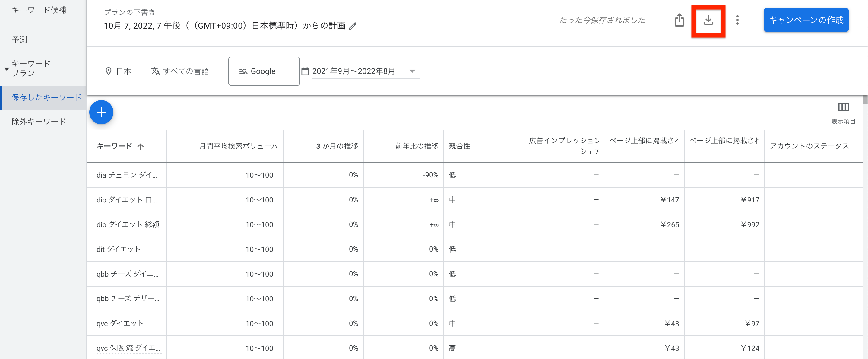Viewport: 868px width, 359px height.
Task: Click the ¥265 bid value
Action: point(669,224)
